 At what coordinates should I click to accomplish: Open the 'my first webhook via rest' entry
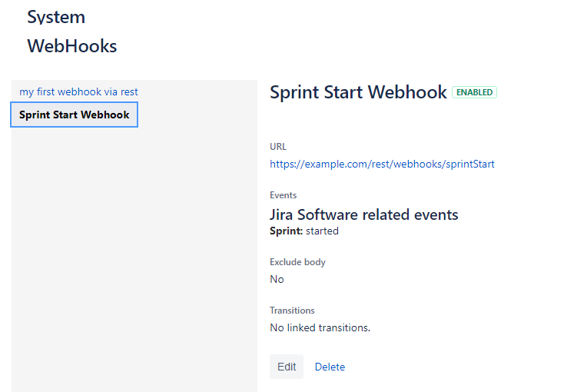coord(78,92)
